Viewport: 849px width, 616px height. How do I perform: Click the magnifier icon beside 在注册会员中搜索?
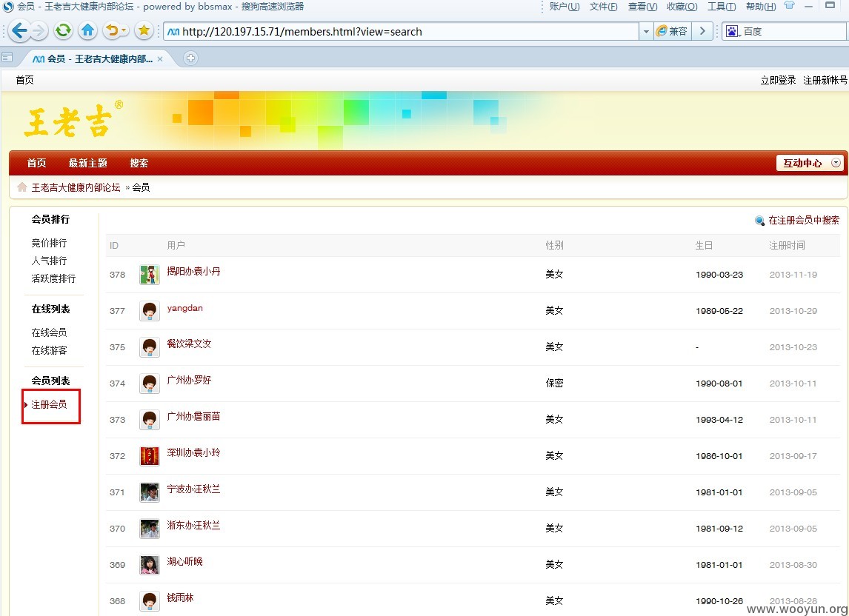pyautogui.click(x=759, y=221)
